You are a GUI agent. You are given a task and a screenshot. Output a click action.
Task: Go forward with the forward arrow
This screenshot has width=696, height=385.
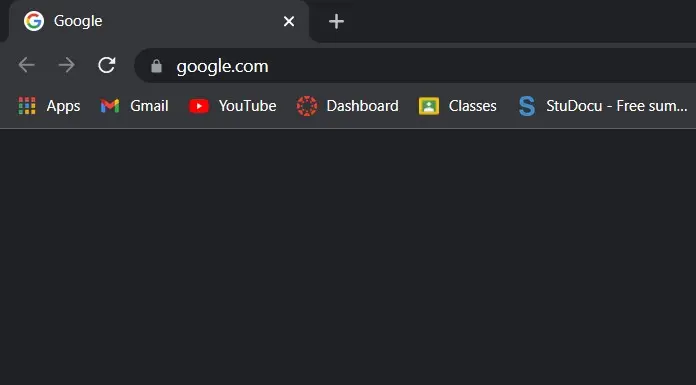pos(67,65)
